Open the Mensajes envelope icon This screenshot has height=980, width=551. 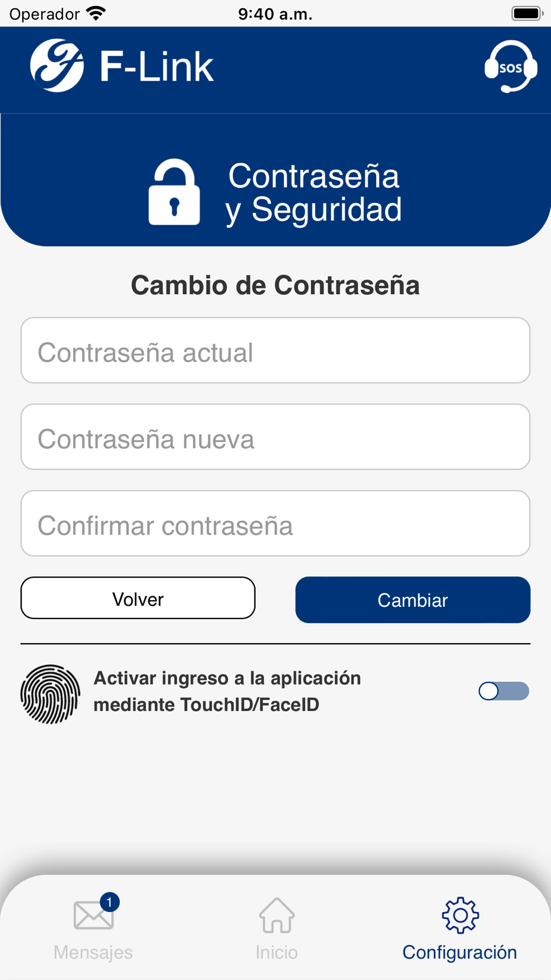93,916
